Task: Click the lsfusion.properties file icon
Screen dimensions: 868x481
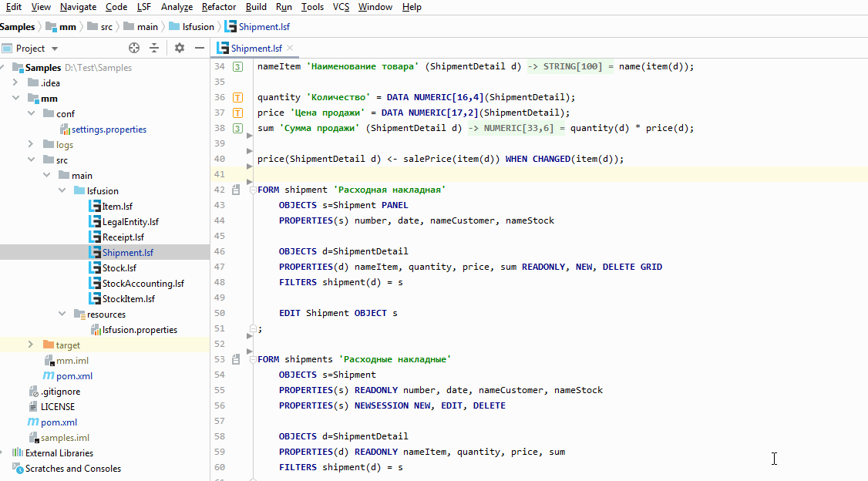Action: [x=96, y=329]
